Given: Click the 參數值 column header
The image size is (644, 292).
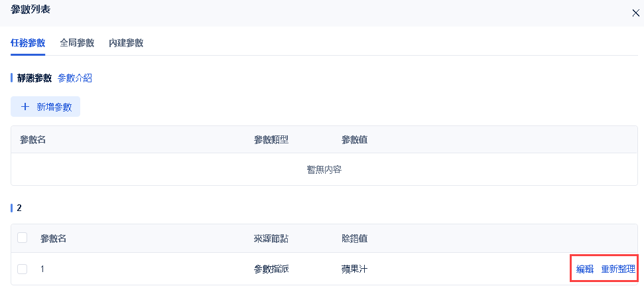Looking at the screenshot, I should [x=354, y=139].
